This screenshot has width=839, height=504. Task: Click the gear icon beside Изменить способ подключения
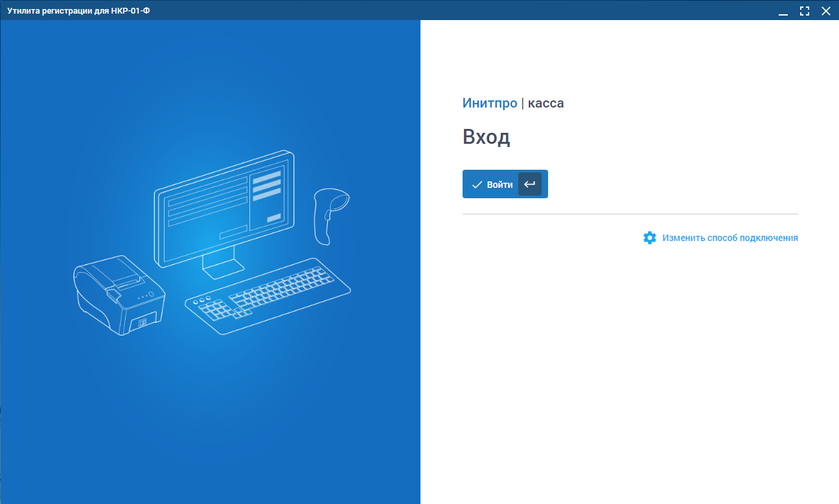point(649,238)
